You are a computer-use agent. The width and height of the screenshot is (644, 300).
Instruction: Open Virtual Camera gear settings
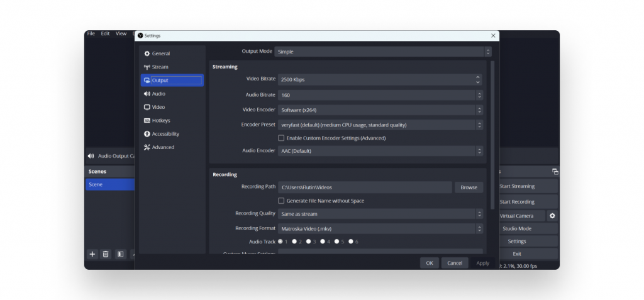click(552, 216)
